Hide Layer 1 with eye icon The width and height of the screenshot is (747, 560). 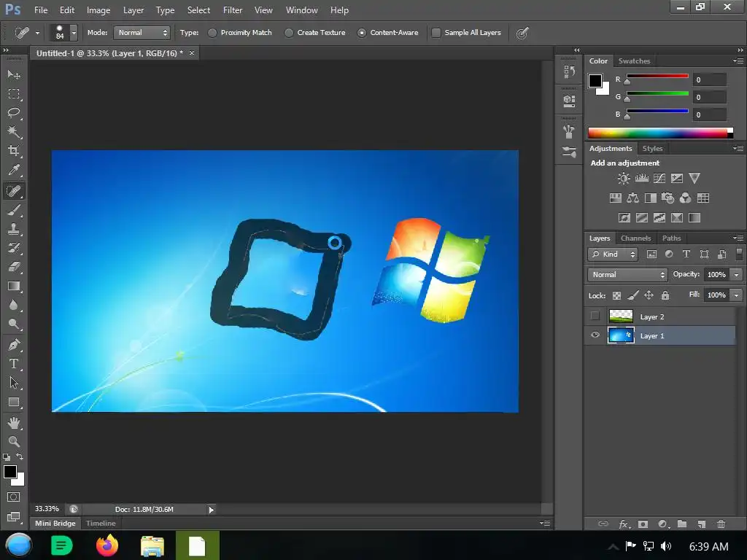(595, 335)
